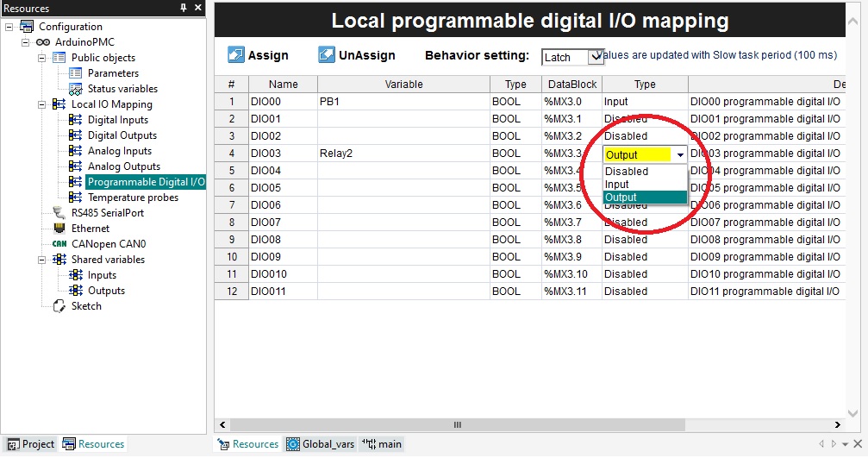Open the Global_vars editor tab
This screenshot has height=458, width=868.
pos(320,444)
